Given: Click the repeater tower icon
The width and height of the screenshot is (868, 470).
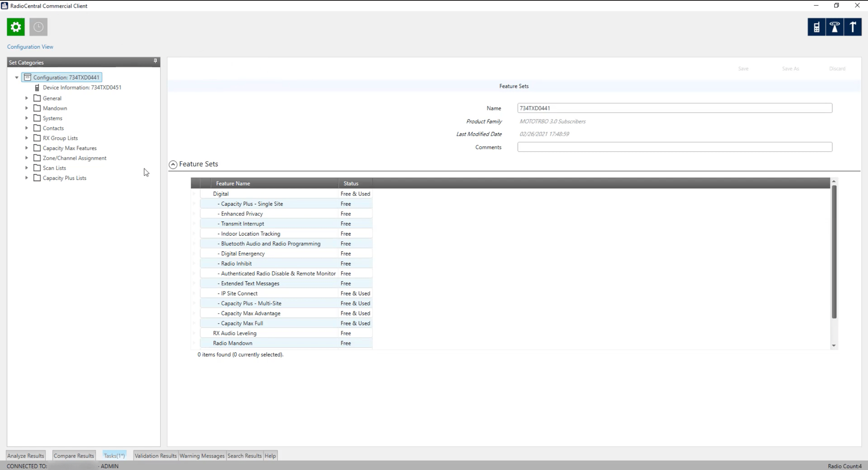Looking at the screenshot, I should click(834, 27).
